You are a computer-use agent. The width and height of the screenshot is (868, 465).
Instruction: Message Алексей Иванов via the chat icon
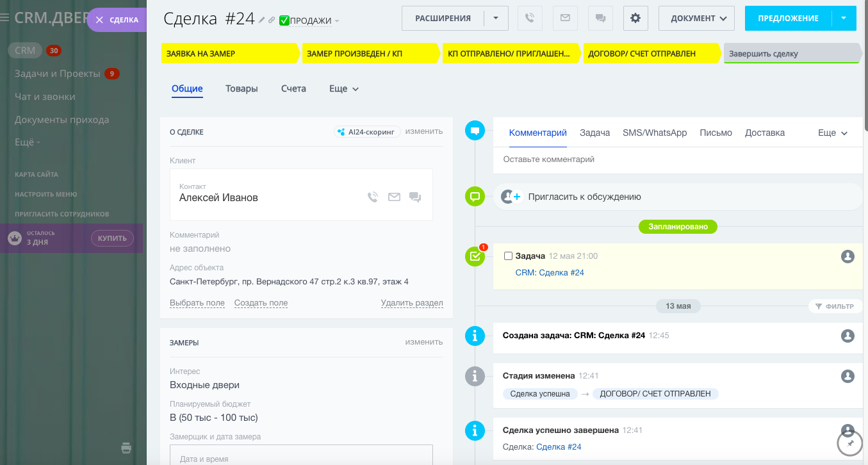[x=415, y=197]
